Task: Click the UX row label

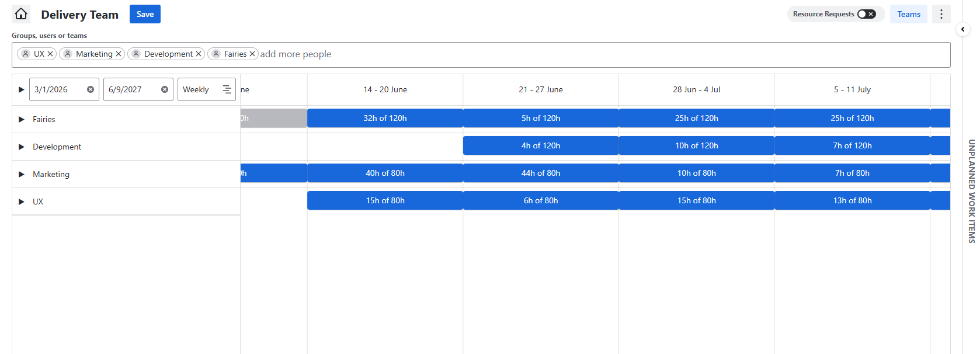Action: click(38, 202)
